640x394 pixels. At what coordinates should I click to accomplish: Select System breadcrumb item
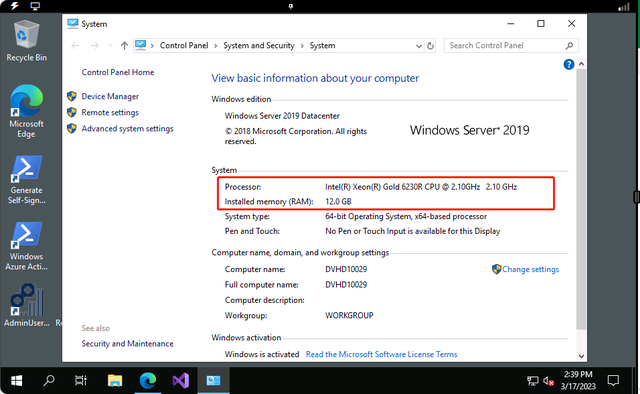322,46
